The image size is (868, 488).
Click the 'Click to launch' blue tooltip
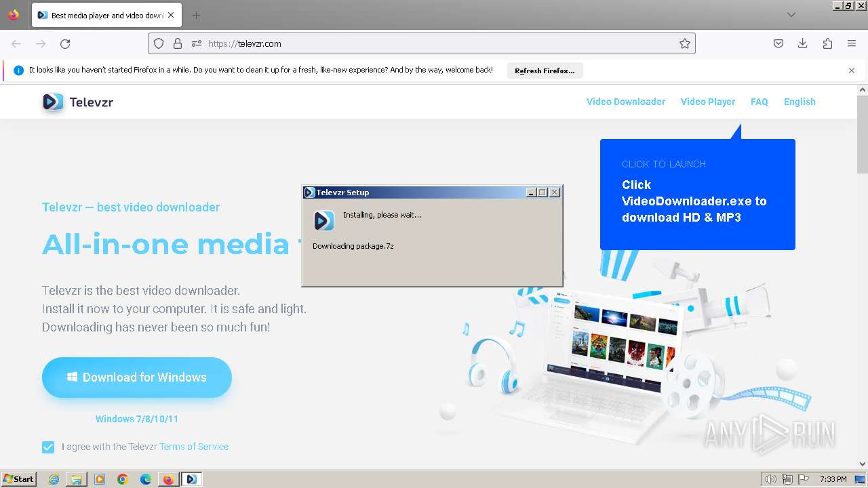coord(698,195)
